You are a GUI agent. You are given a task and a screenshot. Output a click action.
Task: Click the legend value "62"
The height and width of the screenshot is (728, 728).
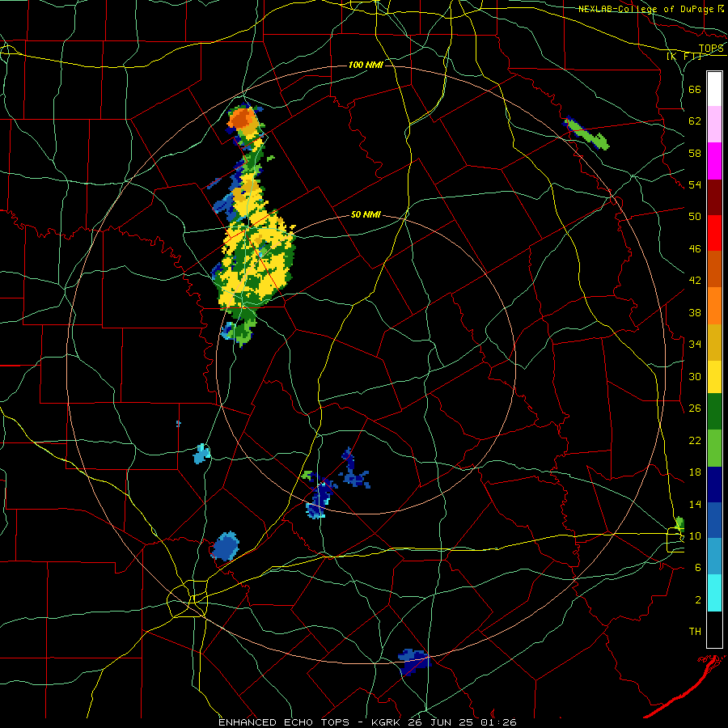[695, 121]
